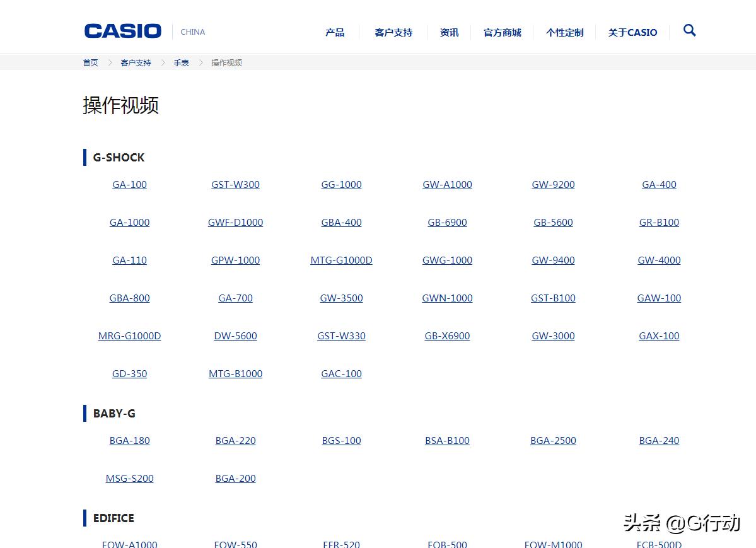Image resolution: width=756 pixels, height=548 pixels.
Task: Select the MSG-S200 model link
Action: [129, 478]
